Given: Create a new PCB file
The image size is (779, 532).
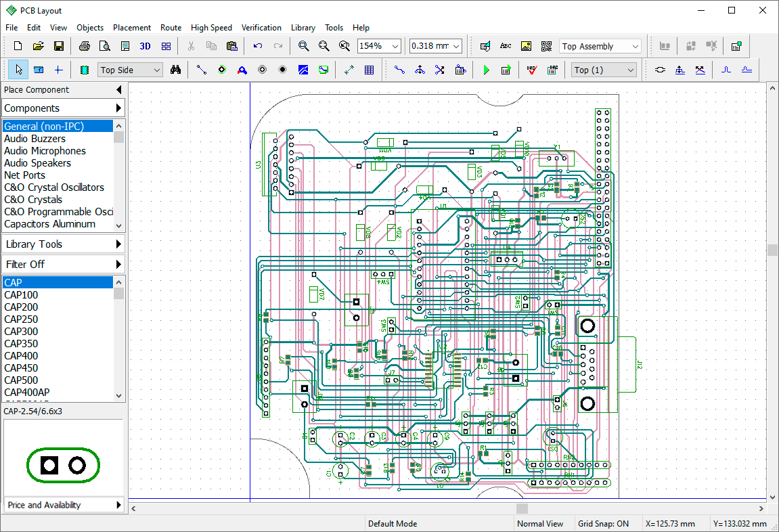Looking at the screenshot, I should [18, 46].
